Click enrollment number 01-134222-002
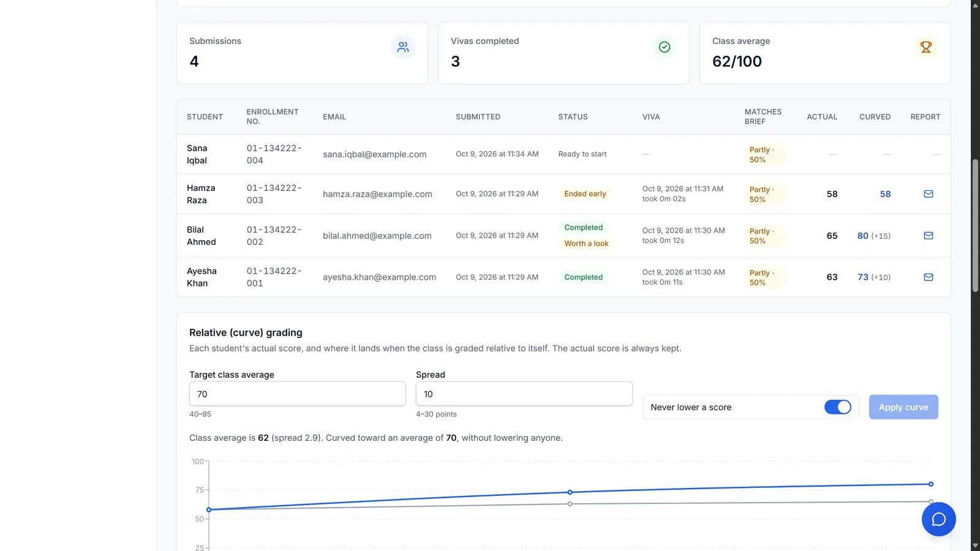The image size is (980, 551). tap(274, 236)
